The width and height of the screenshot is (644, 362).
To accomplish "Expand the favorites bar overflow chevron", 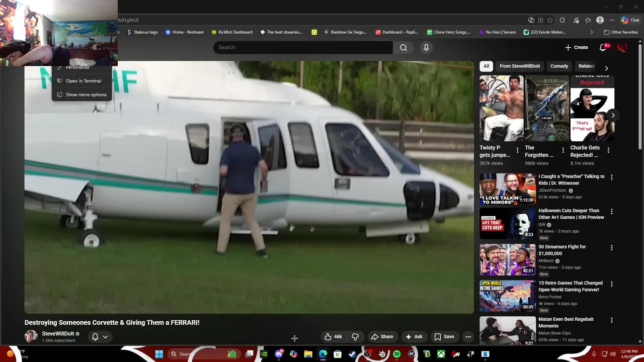I will (591, 32).
